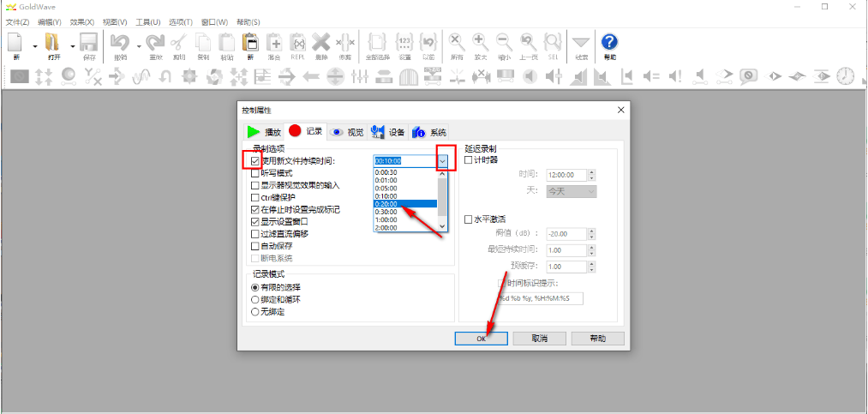
Task: Choose 0:30:00 from the duration list
Action: [386, 212]
